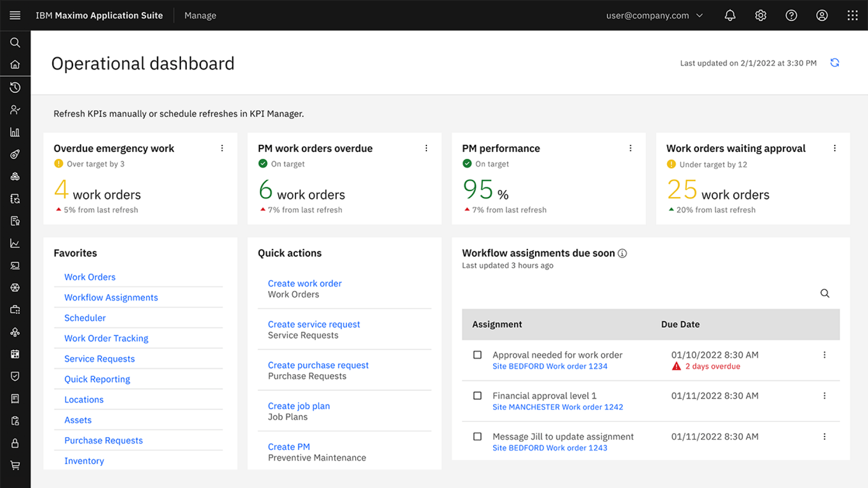Open the app switcher grid icon

click(x=852, y=15)
